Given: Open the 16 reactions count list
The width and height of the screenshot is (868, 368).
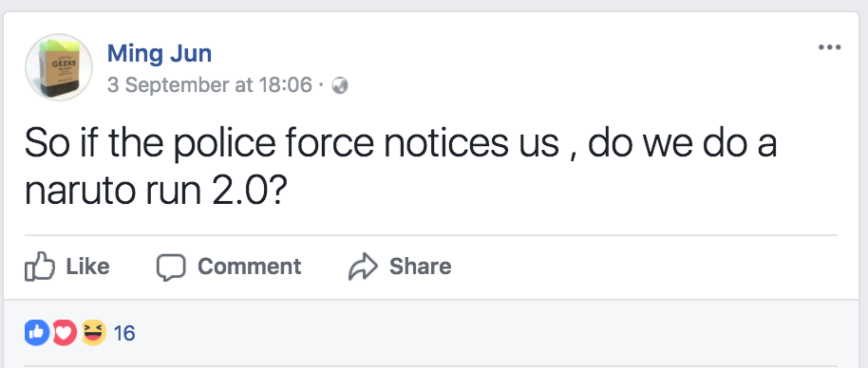Looking at the screenshot, I should [x=124, y=334].
